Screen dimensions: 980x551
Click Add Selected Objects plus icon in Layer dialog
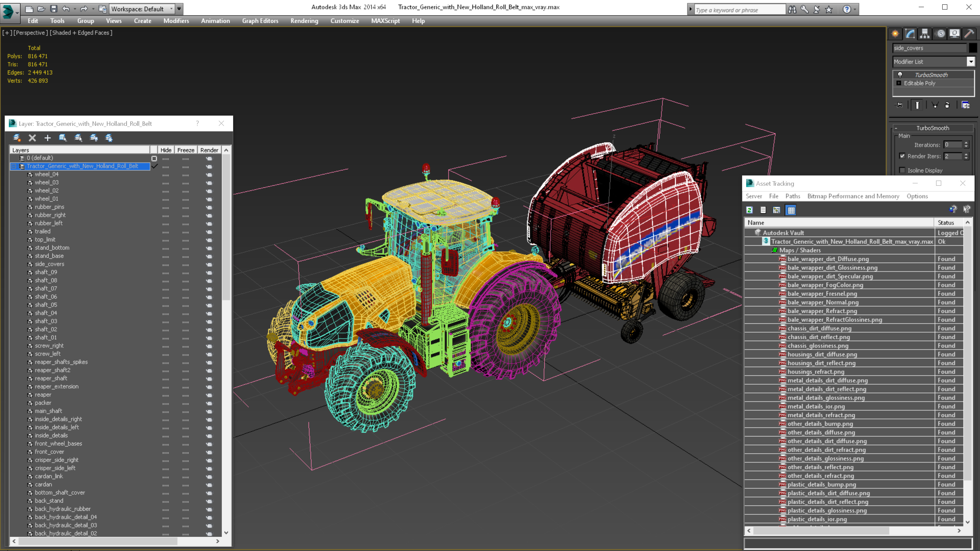pos(48,138)
